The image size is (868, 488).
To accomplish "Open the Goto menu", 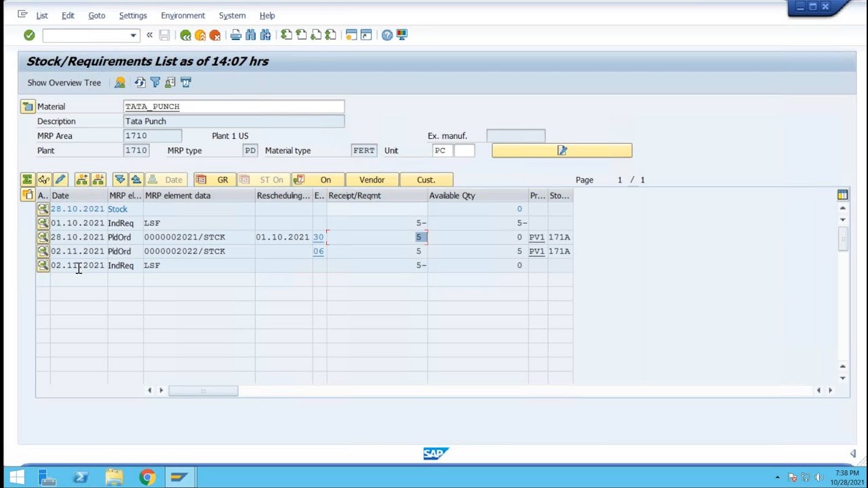I will click(x=97, y=16).
